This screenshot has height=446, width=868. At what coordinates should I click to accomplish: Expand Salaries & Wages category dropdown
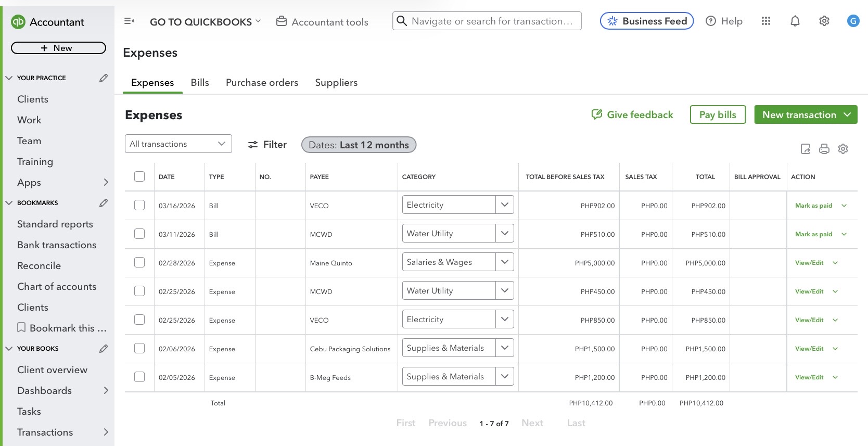504,262
